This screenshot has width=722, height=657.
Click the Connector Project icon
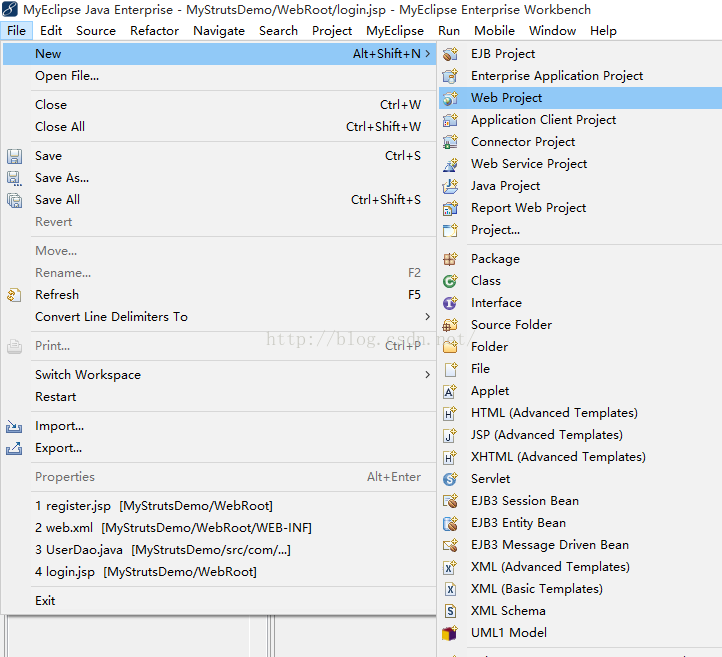pyautogui.click(x=450, y=142)
